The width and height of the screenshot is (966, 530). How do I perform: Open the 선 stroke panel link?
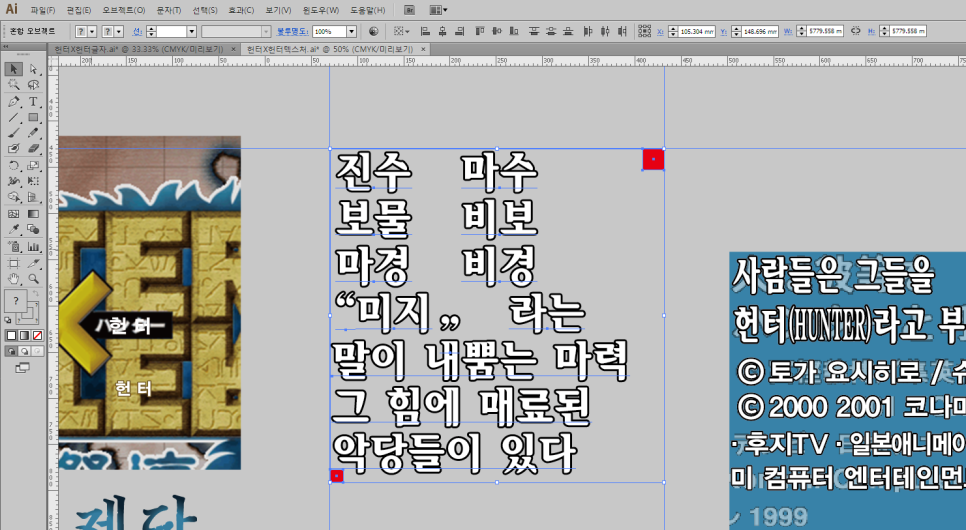137,31
